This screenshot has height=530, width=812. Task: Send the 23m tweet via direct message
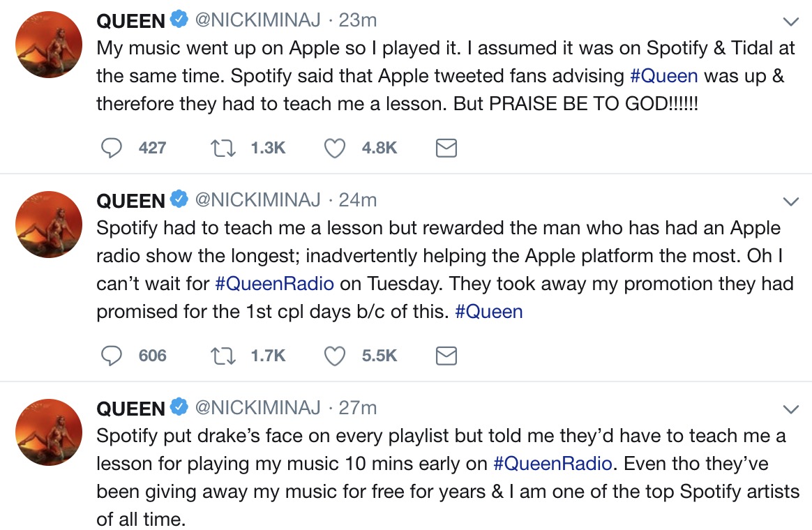click(446, 148)
